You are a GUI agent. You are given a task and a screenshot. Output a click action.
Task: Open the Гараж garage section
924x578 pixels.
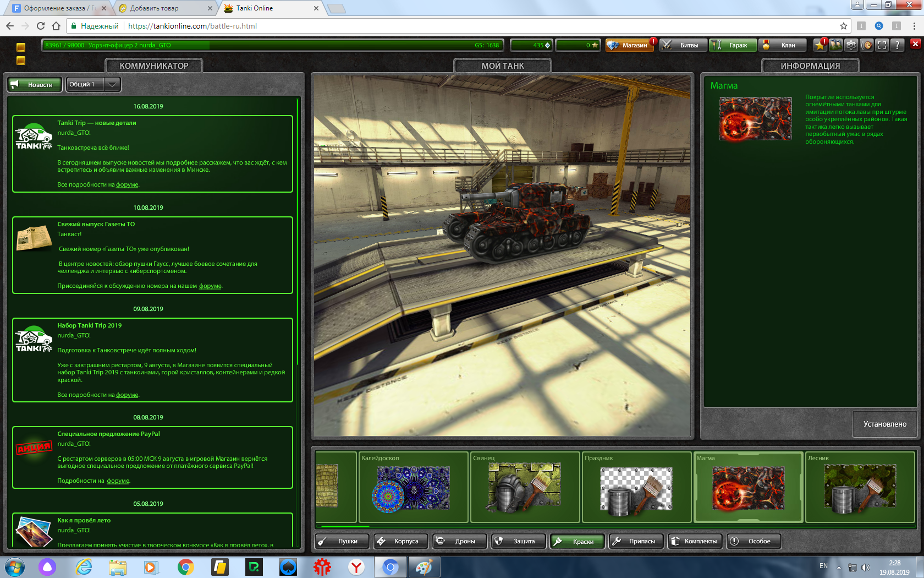pyautogui.click(x=732, y=45)
